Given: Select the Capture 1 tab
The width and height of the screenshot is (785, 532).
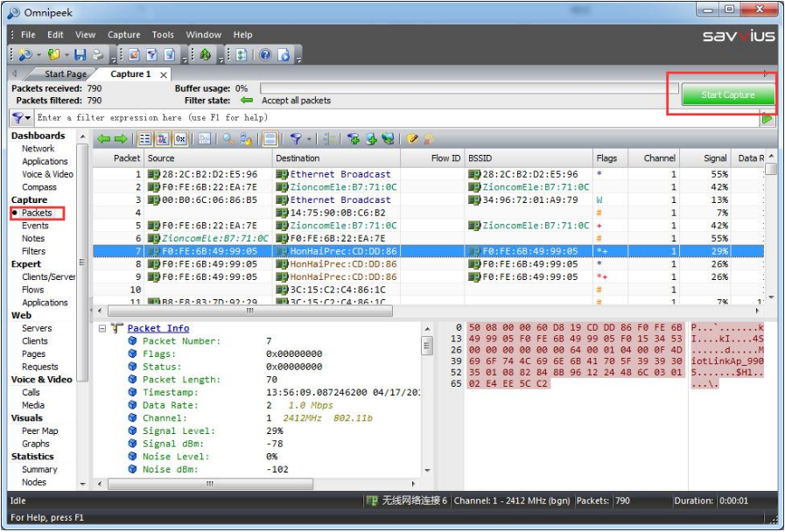Looking at the screenshot, I should pyautogui.click(x=130, y=74).
